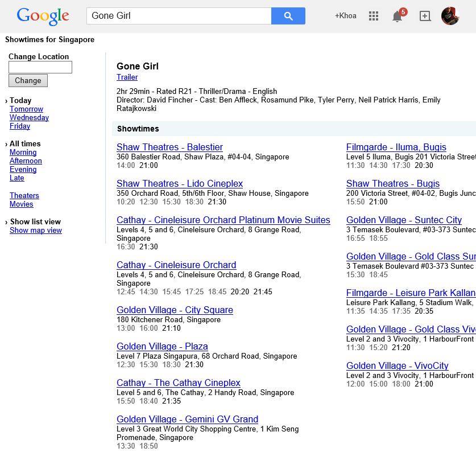The height and width of the screenshot is (452, 476).
Task: Show Tomorrow's showtimes
Action: [x=26, y=109]
